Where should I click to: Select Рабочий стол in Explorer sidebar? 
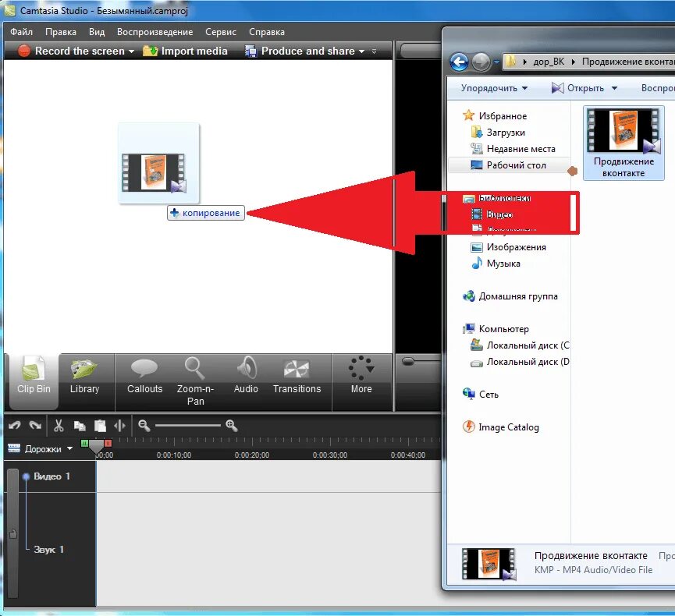click(509, 165)
